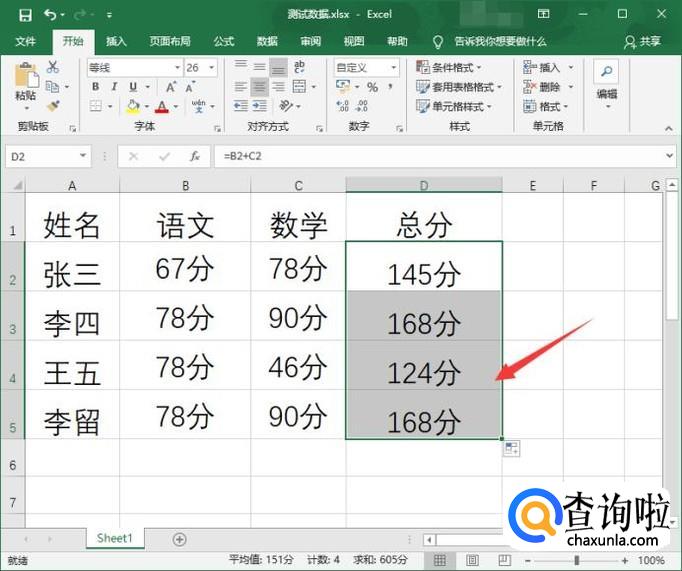Align text to middle of cell

(x=259, y=67)
